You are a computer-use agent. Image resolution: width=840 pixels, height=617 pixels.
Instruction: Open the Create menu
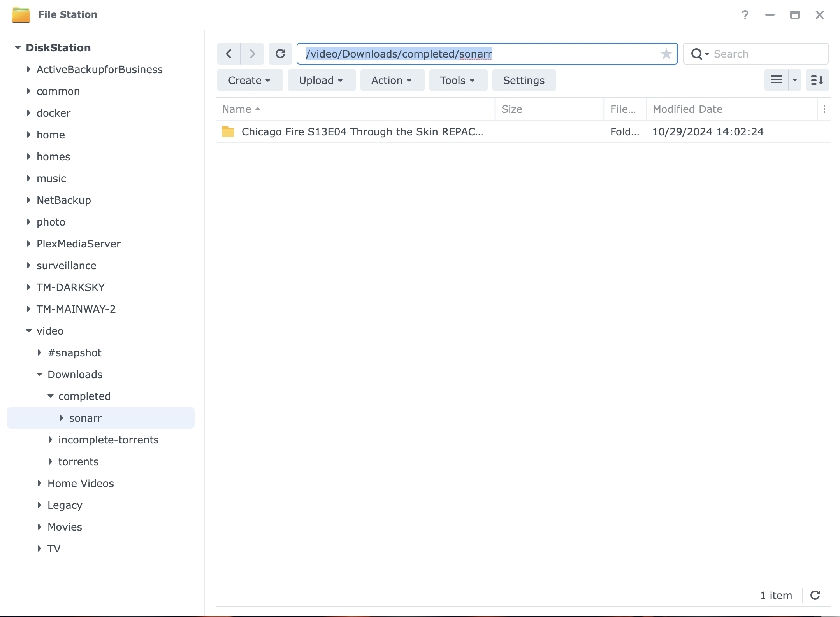click(x=250, y=80)
